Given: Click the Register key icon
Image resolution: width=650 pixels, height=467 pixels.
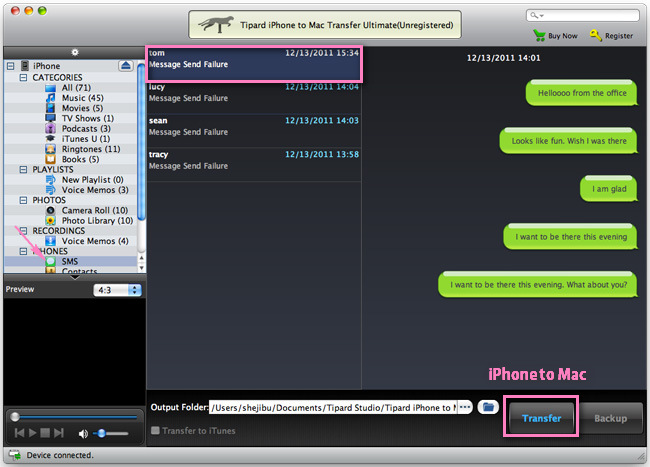Looking at the screenshot, I should [x=596, y=36].
